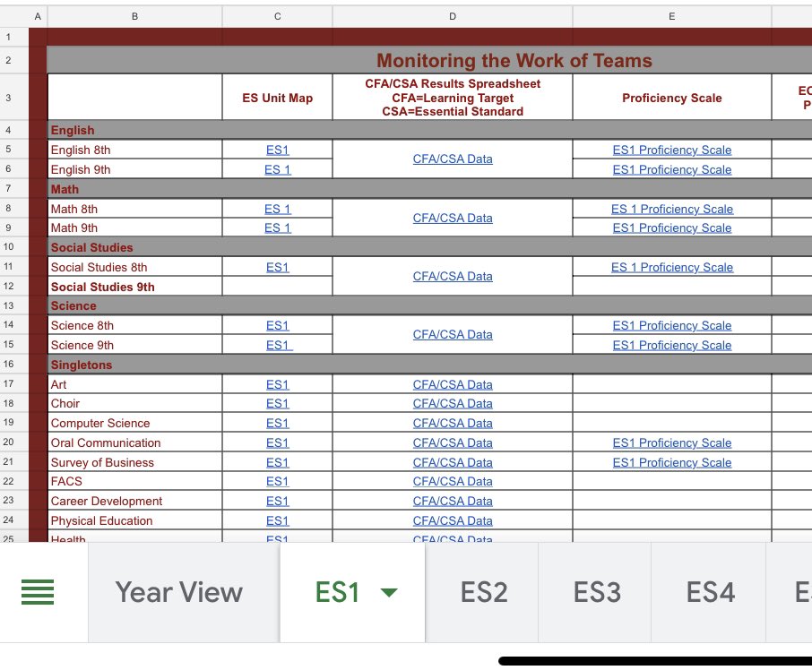Select the 'Proficiency Scale' header cell

672,98
